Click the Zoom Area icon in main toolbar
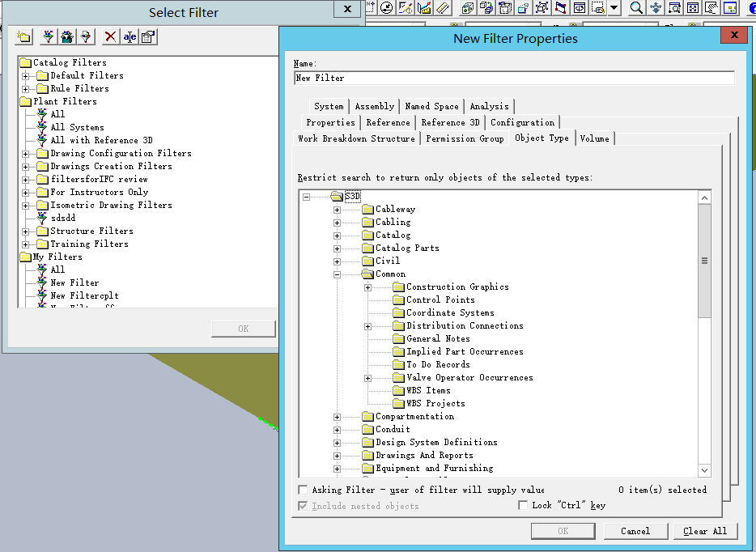This screenshot has height=552, width=756. (674, 8)
